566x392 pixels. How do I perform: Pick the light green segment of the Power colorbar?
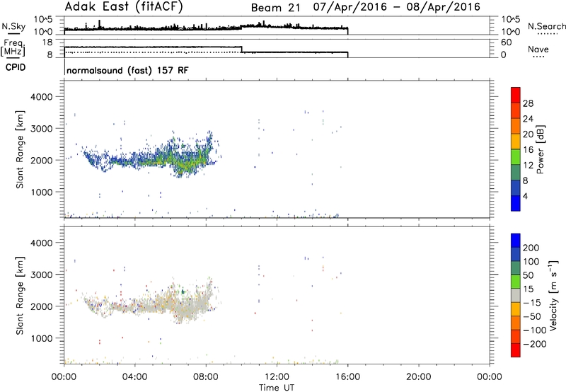tap(516, 156)
